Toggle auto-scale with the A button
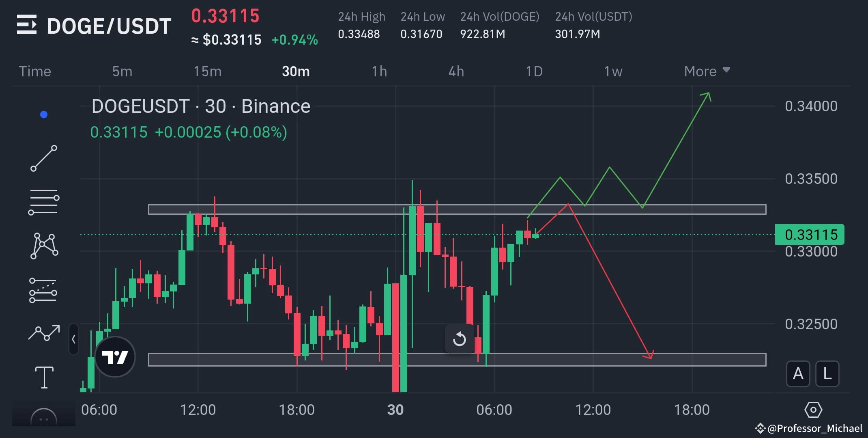868x438 pixels. pos(798,374)
